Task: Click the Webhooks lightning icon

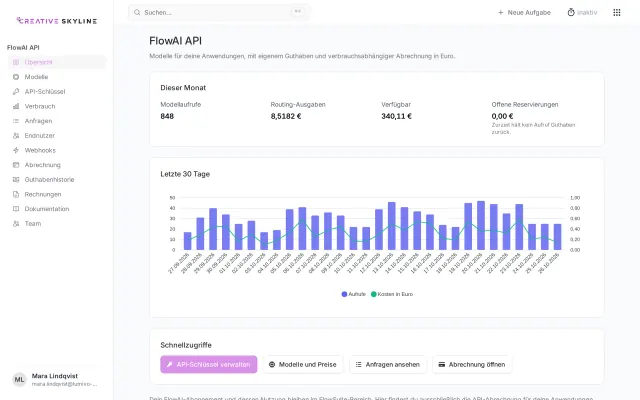Action: [x=16, y=150]
